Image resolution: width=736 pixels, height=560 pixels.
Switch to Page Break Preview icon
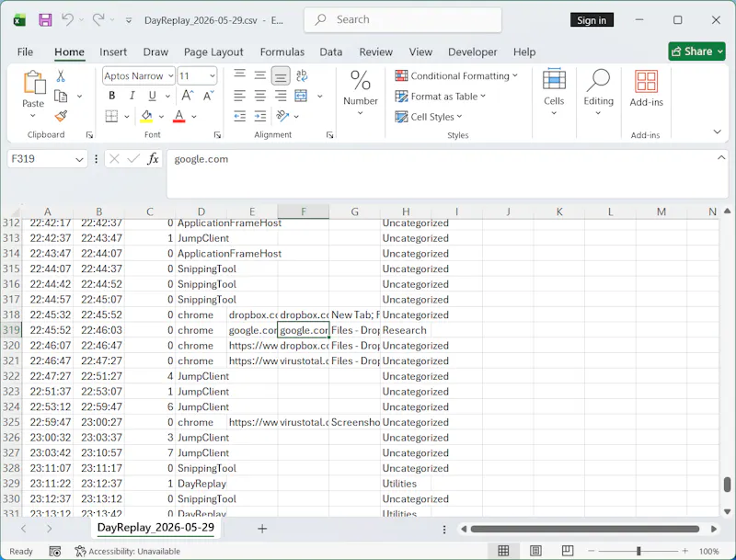pos(568,551)
